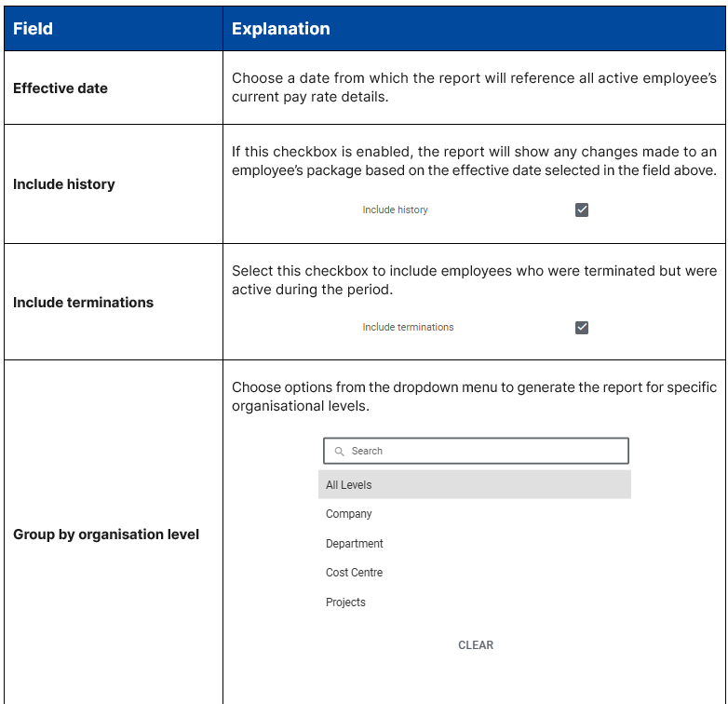Image resolution: width=728 pixels, height=704 pixels.
Task: Click the bold Include terminations field name
Action: pos(83,303)
